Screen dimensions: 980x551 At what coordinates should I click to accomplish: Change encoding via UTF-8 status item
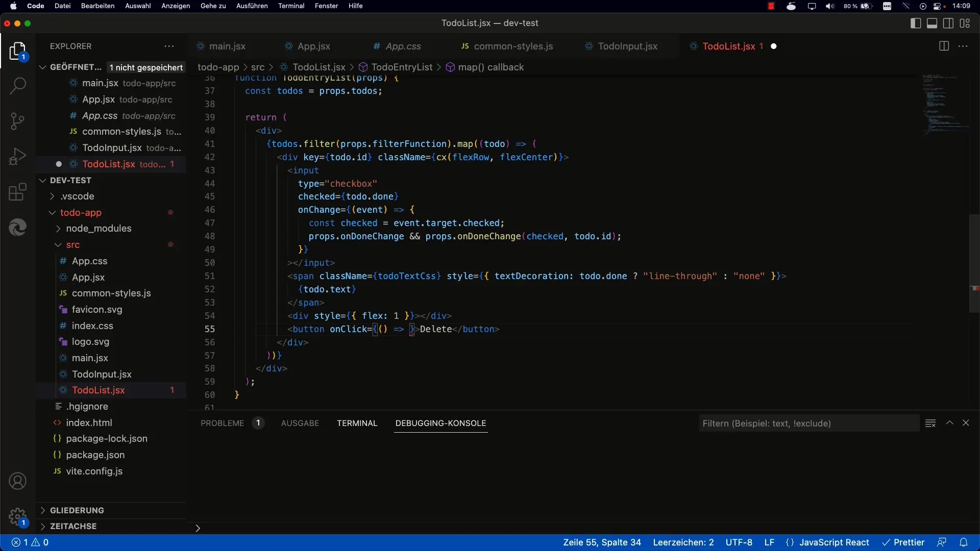(739, 542)
